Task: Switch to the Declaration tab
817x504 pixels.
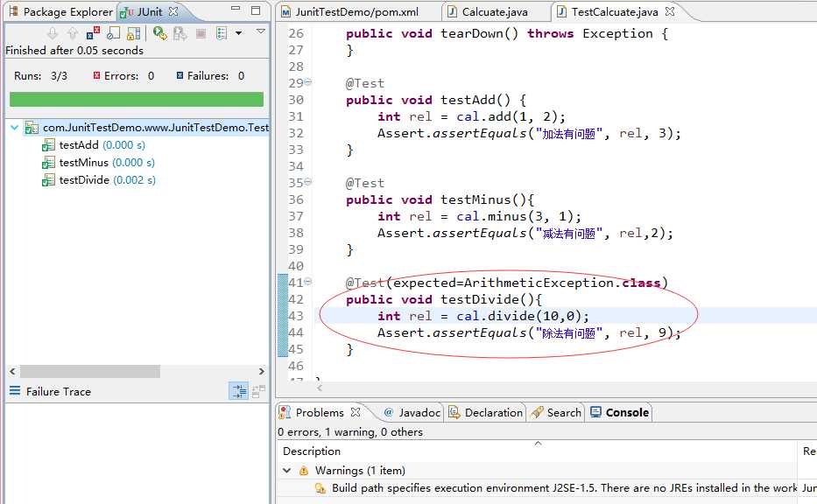Action: (x=486, y=412)
